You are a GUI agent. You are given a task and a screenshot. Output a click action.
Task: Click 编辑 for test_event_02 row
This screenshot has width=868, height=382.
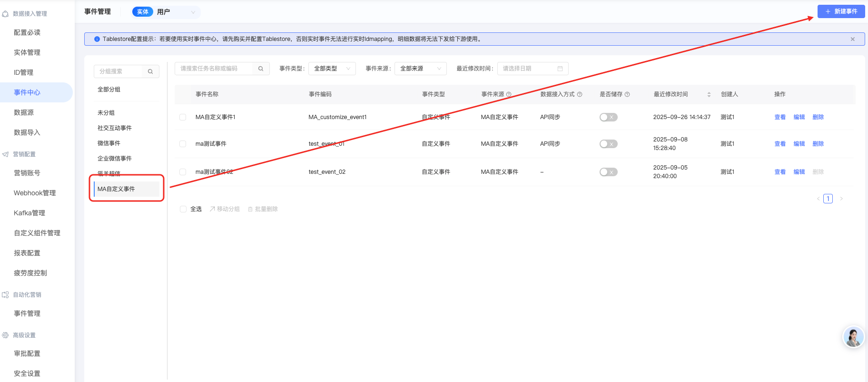click(x=799, y=172)
